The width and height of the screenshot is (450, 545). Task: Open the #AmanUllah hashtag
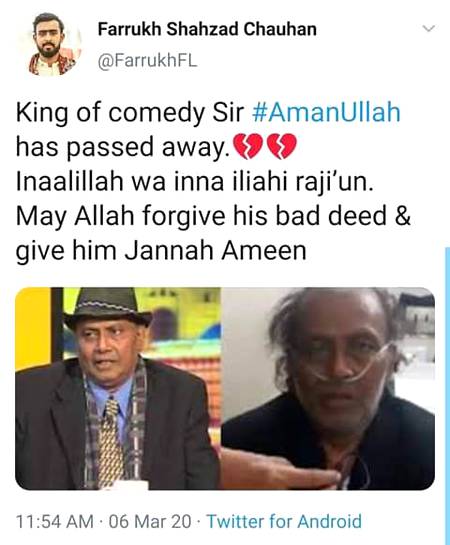325,112
